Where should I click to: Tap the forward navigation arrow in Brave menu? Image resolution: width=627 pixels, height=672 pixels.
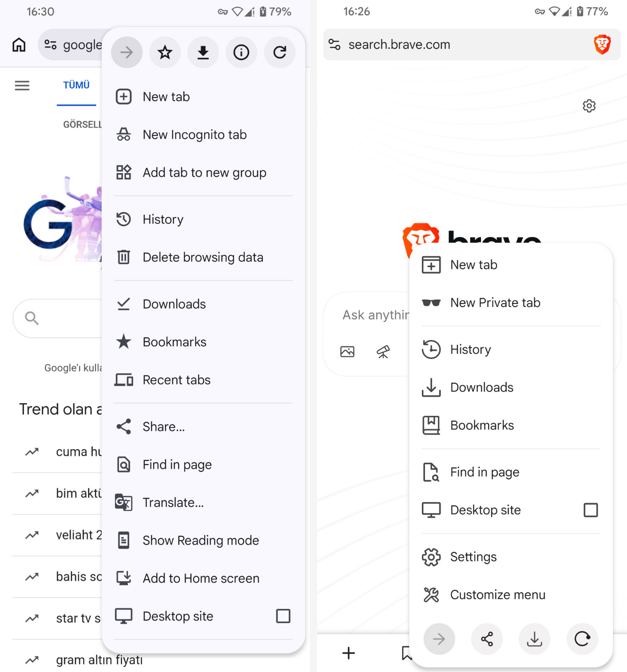point(439,639)
